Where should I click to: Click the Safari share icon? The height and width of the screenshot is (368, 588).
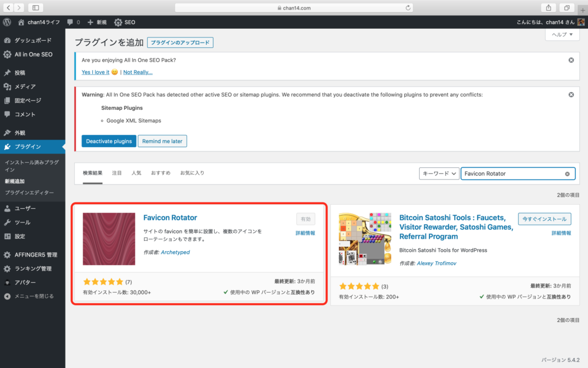click(548, 7)
